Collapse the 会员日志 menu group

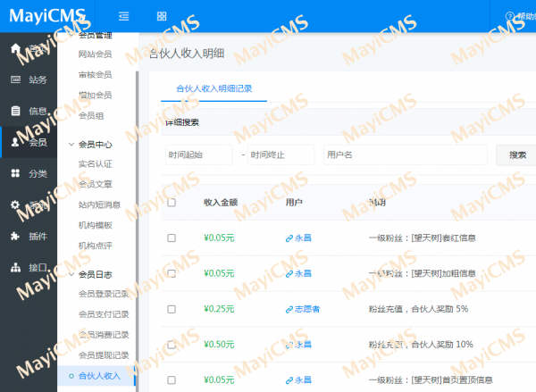pyautogui.click(x=71, y=274)
